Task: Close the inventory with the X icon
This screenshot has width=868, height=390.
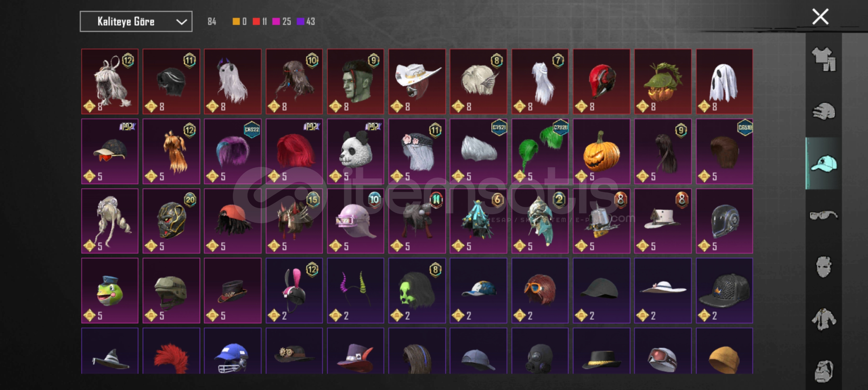Action: click(x=820, y=17)
